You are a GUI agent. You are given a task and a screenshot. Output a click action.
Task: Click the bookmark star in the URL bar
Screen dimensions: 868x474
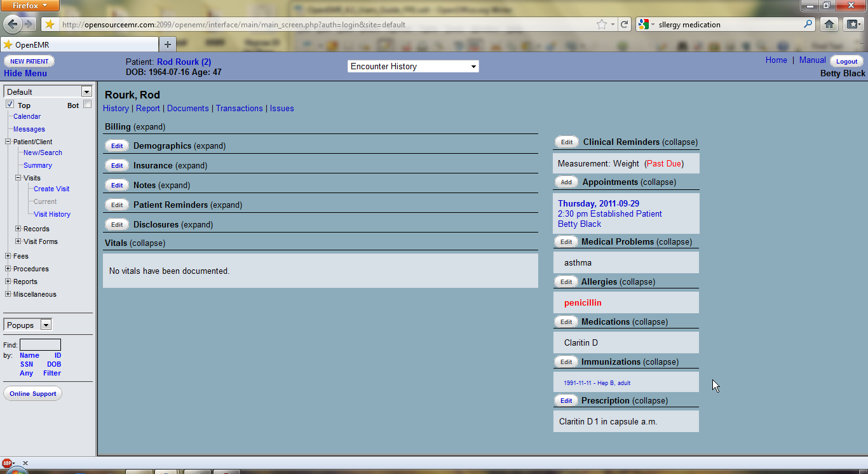[x=601, y=25]
